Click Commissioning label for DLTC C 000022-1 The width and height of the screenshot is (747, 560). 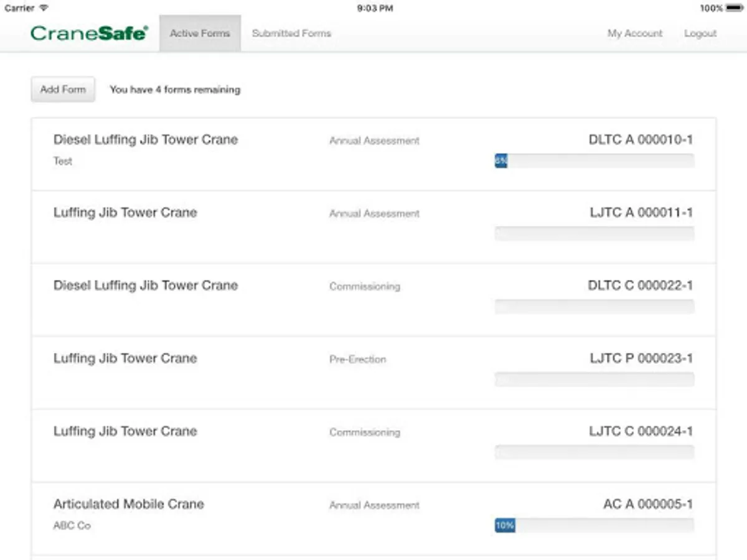[x=365, y=287]
